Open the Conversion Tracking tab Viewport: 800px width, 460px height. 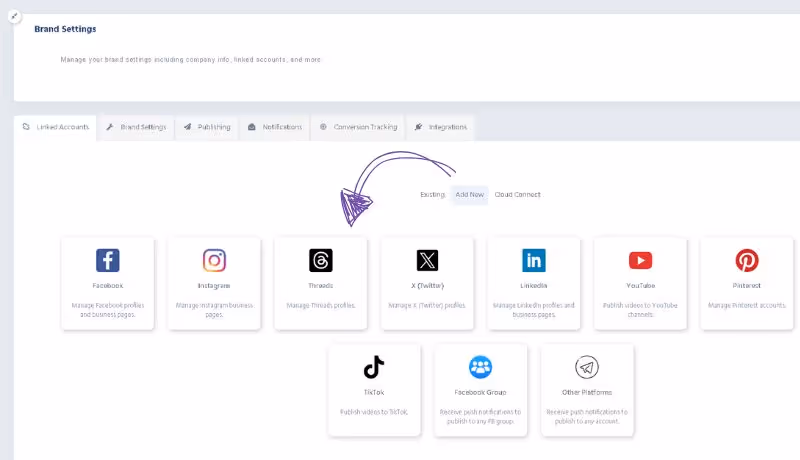click(x=358, y=127)
